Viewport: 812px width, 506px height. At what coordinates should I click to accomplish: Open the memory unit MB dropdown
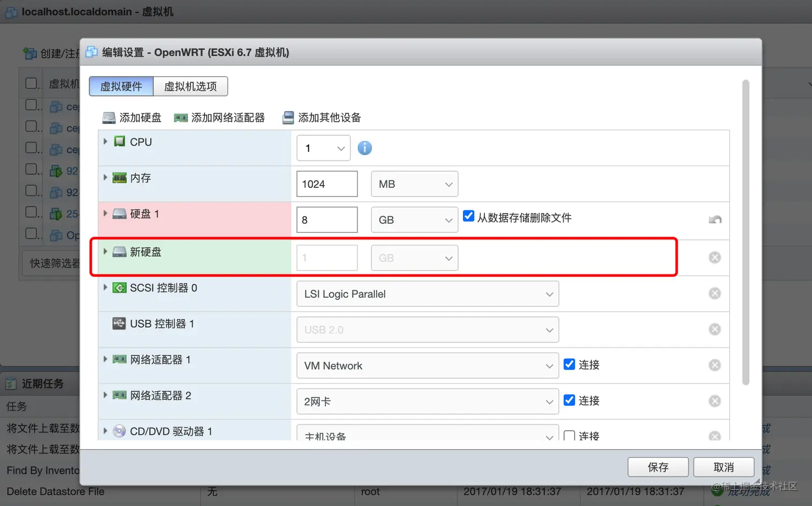(x=415, y=184)
